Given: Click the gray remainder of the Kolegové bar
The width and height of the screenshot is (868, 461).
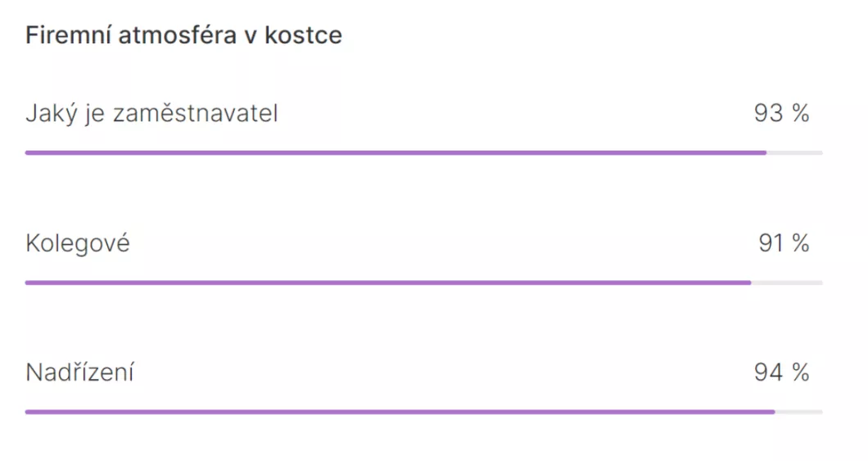Looking at the screenshot, I should click(787, 282).
